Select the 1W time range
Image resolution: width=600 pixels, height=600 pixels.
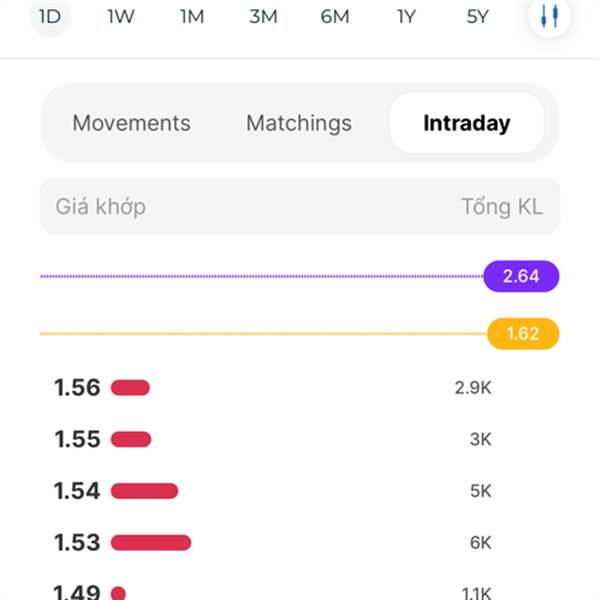[121, 16]
